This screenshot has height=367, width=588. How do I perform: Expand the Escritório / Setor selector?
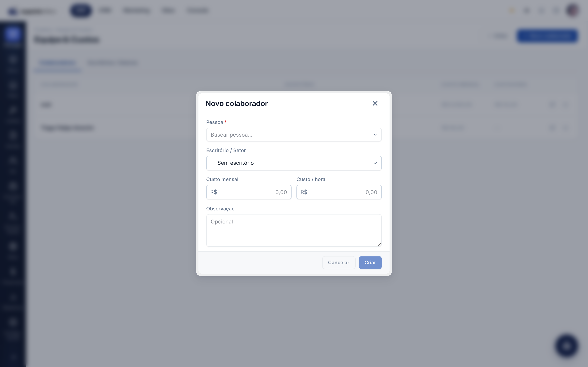(294, 163)
